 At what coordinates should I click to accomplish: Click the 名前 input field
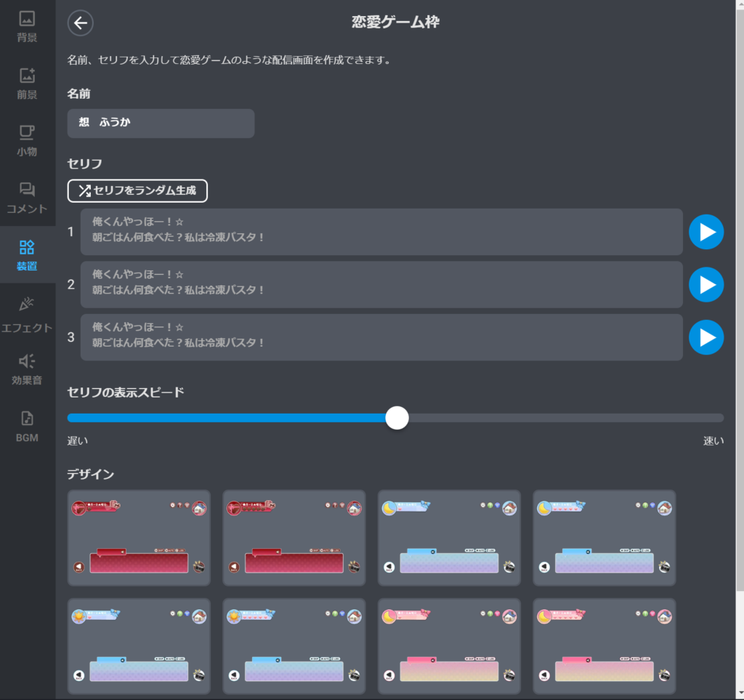[161, 124]
